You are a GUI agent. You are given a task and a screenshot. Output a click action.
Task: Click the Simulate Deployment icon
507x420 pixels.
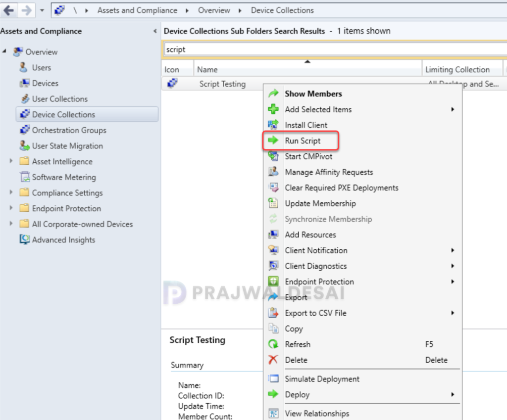click(x=273, y=378)
